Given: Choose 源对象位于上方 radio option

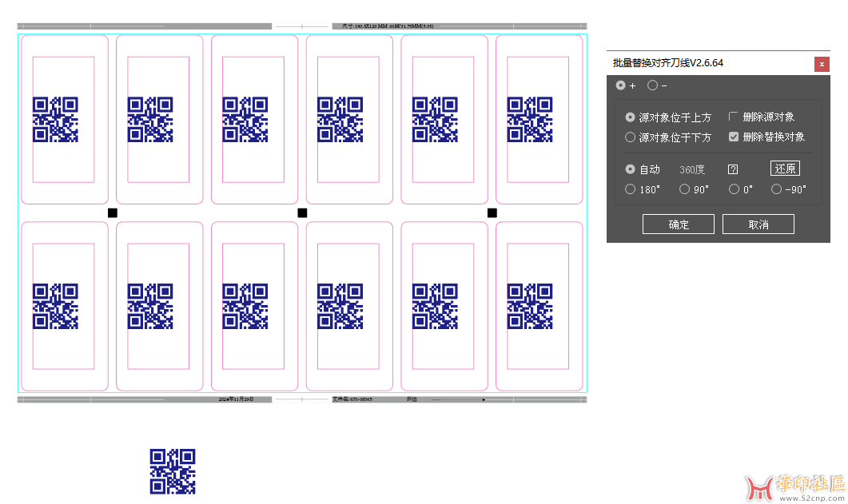Looking at the screenshot, I should 631,117.
